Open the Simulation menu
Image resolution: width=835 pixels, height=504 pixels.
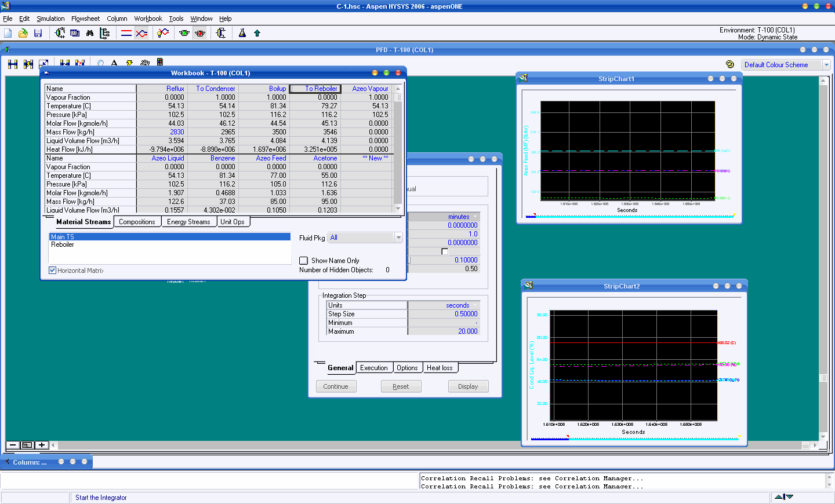point(50,19)
